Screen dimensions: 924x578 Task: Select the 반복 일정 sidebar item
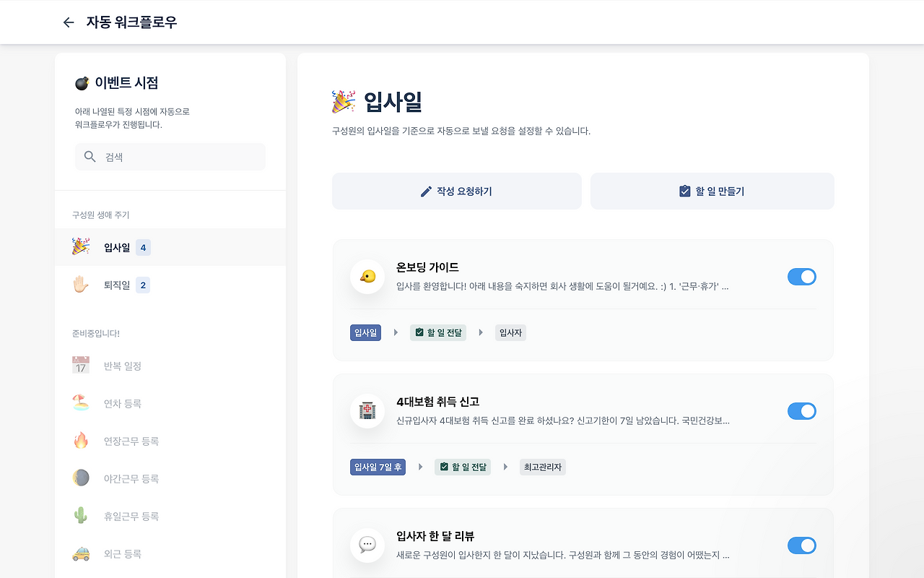(x=170, y=366)
